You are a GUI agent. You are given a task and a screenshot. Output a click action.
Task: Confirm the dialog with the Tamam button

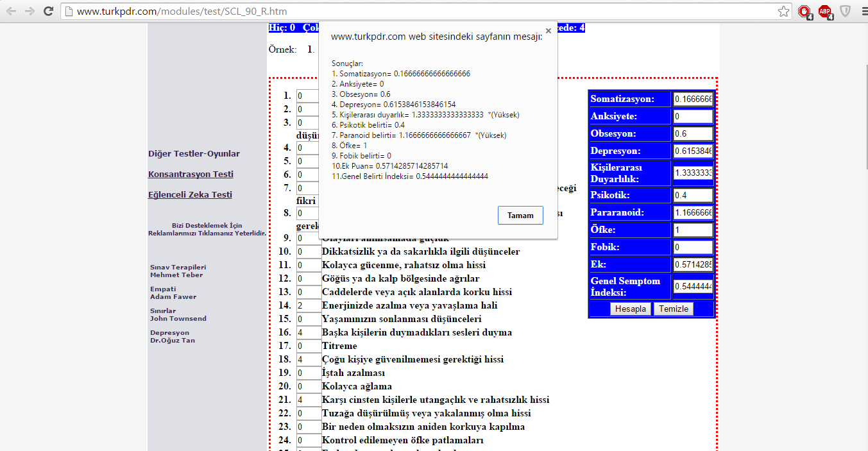pos(520,216)
